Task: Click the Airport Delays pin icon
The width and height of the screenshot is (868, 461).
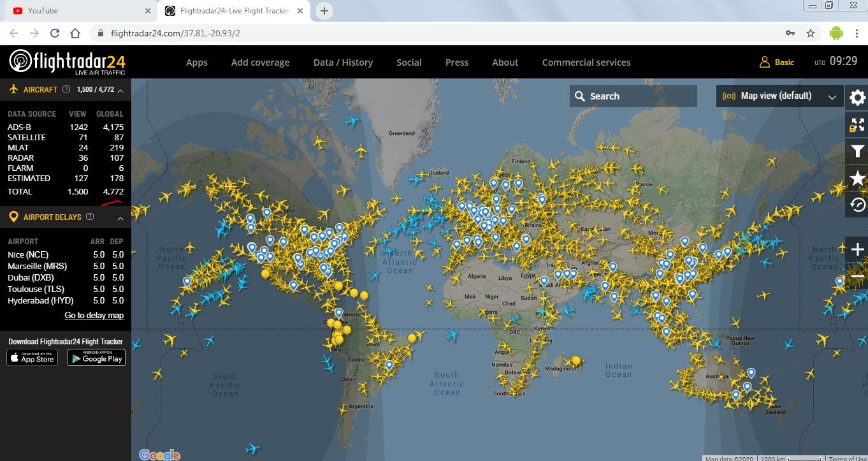Action: point(13,217)
